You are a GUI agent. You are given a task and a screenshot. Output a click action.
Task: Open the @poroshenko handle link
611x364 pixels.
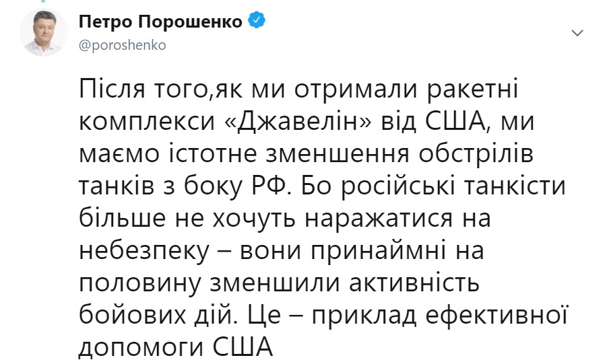coord(123,45)
